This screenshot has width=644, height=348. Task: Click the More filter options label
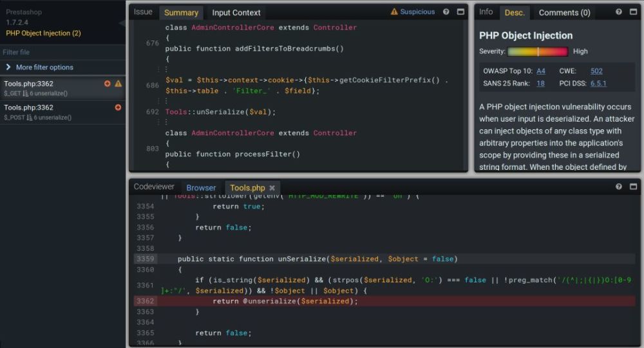(44, 68)
